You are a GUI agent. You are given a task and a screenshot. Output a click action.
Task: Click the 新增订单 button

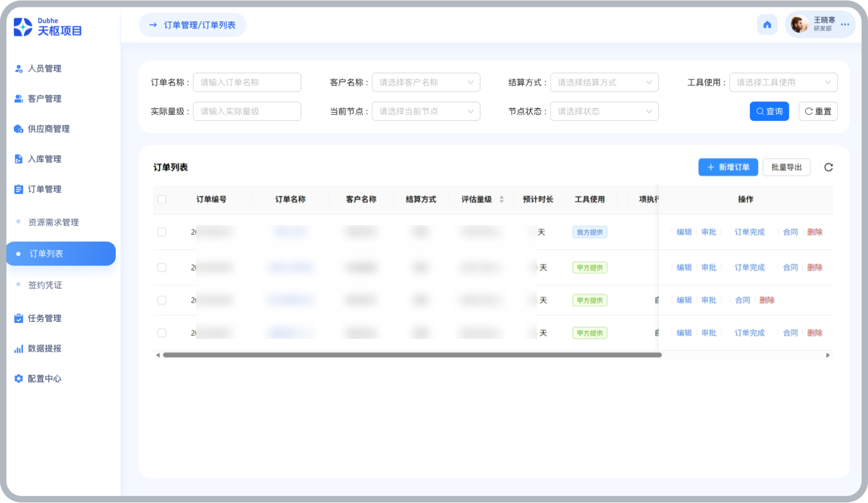tap(728, 167)
